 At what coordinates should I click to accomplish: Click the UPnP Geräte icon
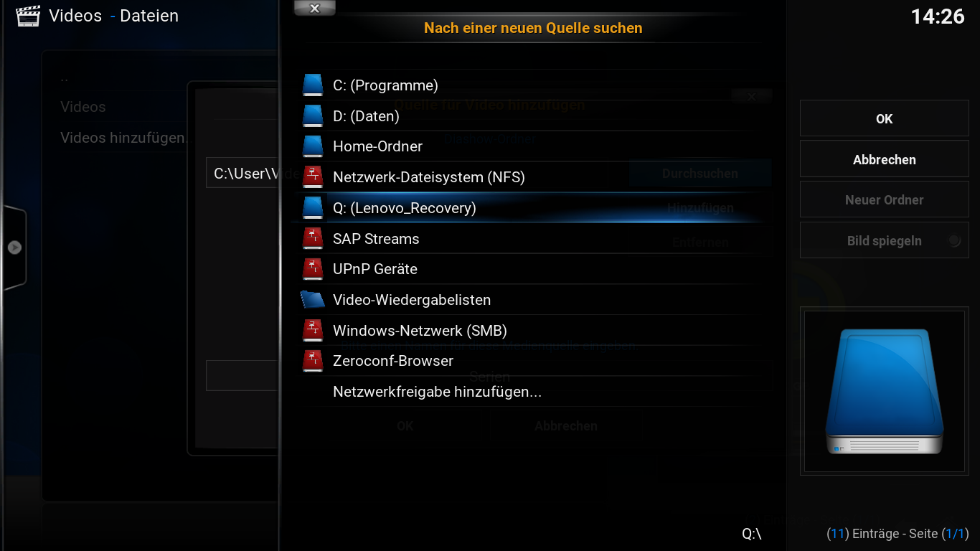click(313, 269)
